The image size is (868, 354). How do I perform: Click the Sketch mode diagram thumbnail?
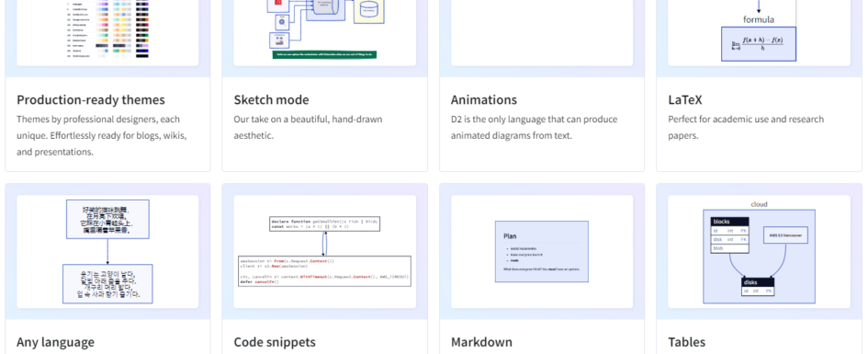324,33
